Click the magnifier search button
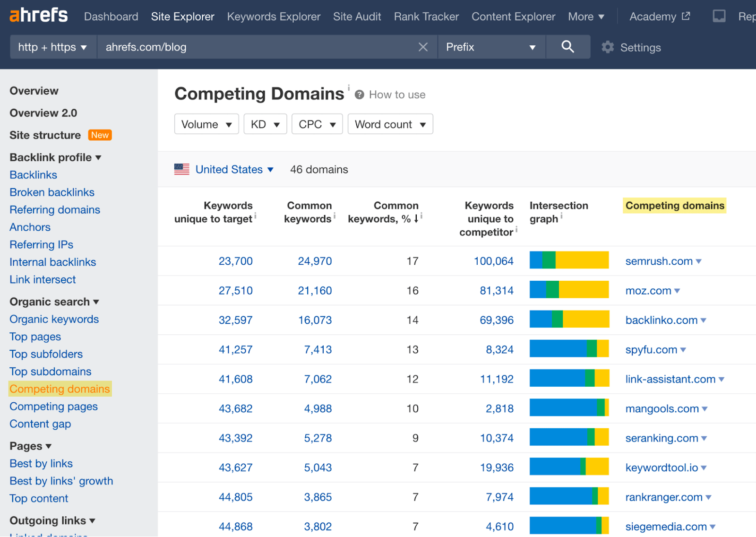The image size is (756, 537). click(x=567, y=46)
